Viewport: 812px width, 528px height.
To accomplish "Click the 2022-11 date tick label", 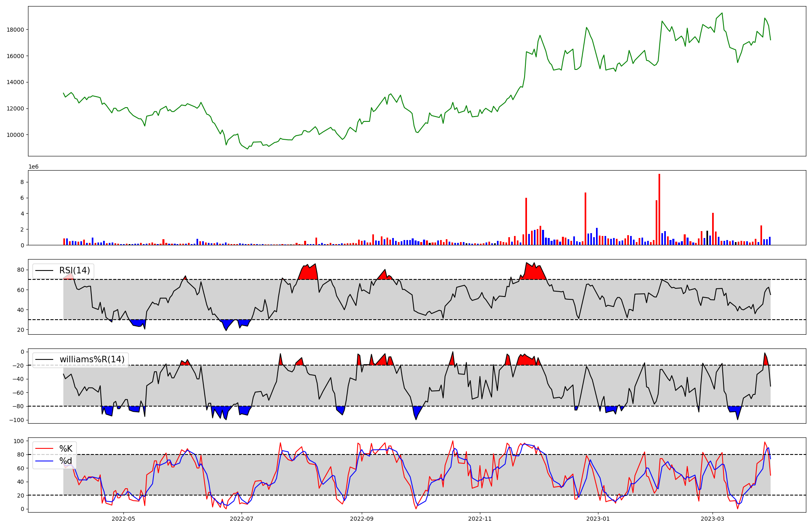I will (480, 518).
